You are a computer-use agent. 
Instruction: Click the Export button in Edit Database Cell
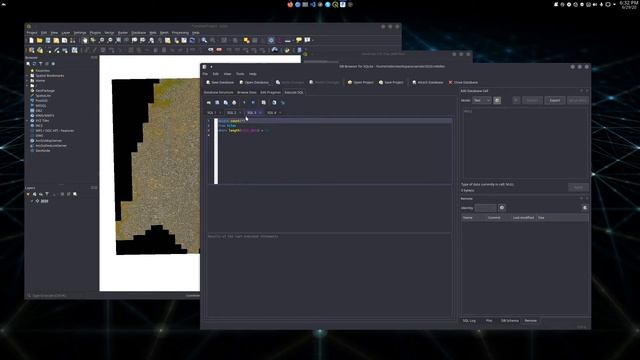click(555, 100)
